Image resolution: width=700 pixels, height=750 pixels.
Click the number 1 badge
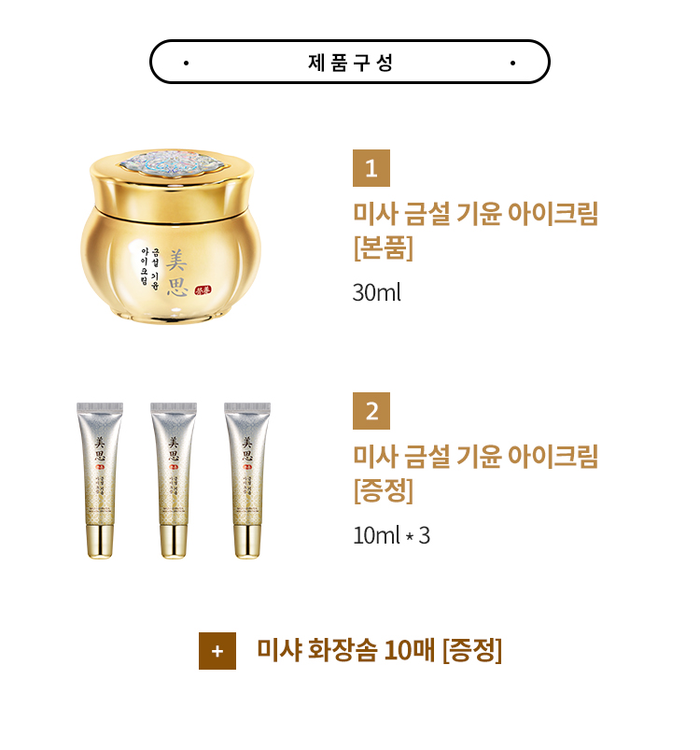point(371,168)
